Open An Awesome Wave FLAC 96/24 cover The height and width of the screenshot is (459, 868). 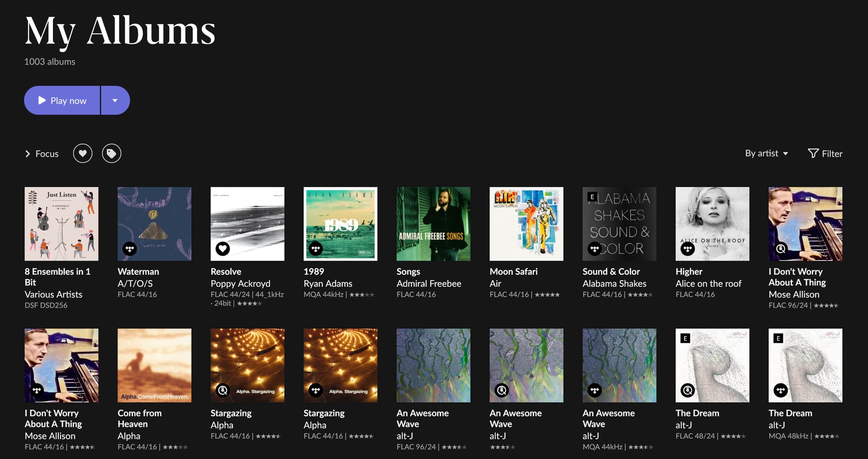click(434, 365)
